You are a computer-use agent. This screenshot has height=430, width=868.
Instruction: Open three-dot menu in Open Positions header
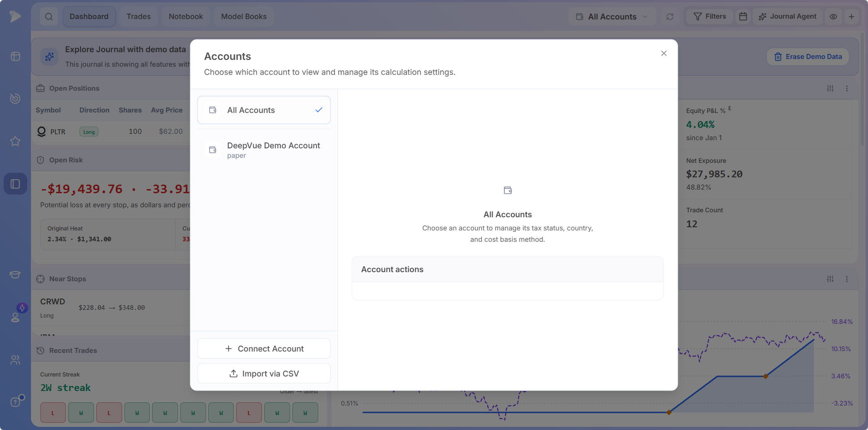pyautogui.click(x=847, y=88)
